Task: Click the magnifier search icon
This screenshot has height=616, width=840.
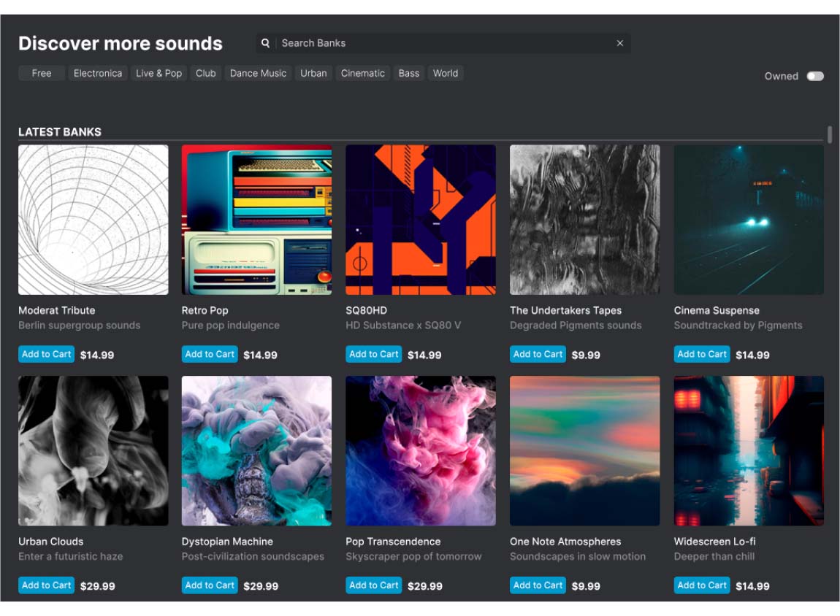Action: click(265, 43)
